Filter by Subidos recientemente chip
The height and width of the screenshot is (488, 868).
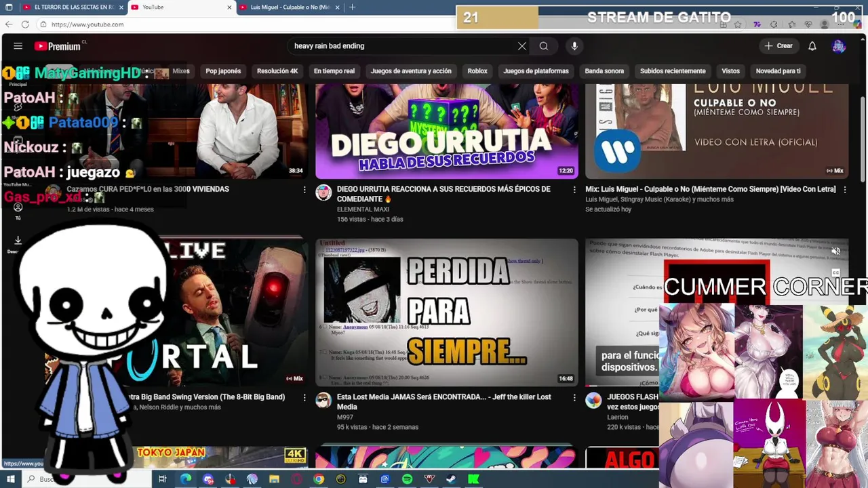(x=673, y=71)
